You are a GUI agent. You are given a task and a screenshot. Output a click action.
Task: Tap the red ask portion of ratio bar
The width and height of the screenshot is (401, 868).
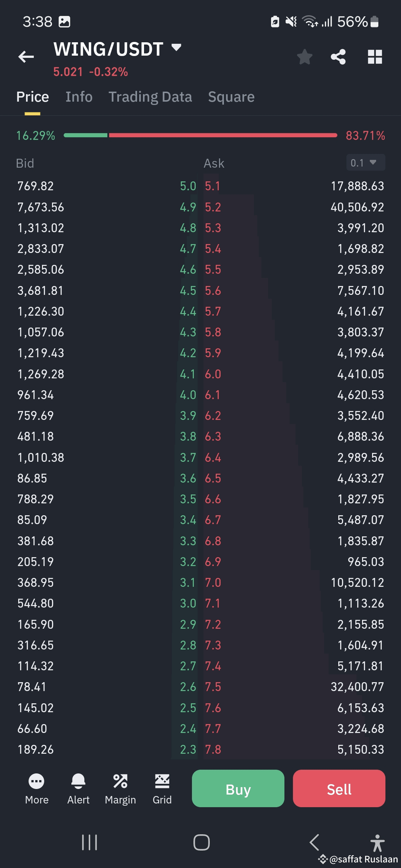[x=223, y=135]
